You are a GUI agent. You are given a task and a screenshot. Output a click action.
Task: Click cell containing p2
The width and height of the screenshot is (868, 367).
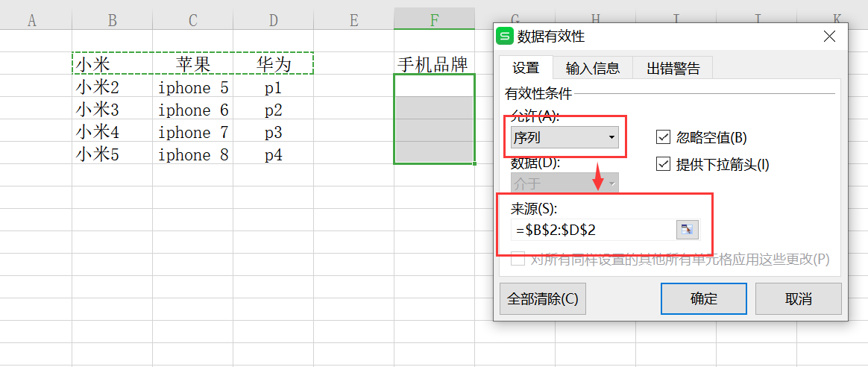[274, 110]
